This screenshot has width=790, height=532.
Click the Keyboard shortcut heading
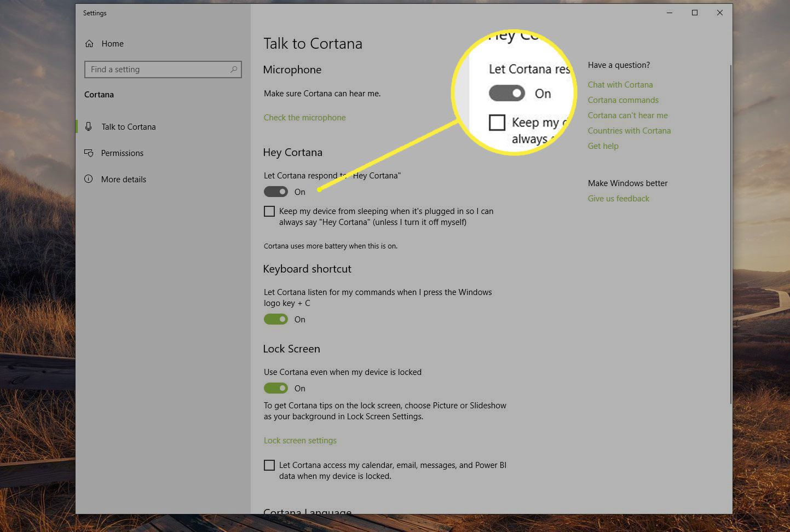(x=307, y=269)
